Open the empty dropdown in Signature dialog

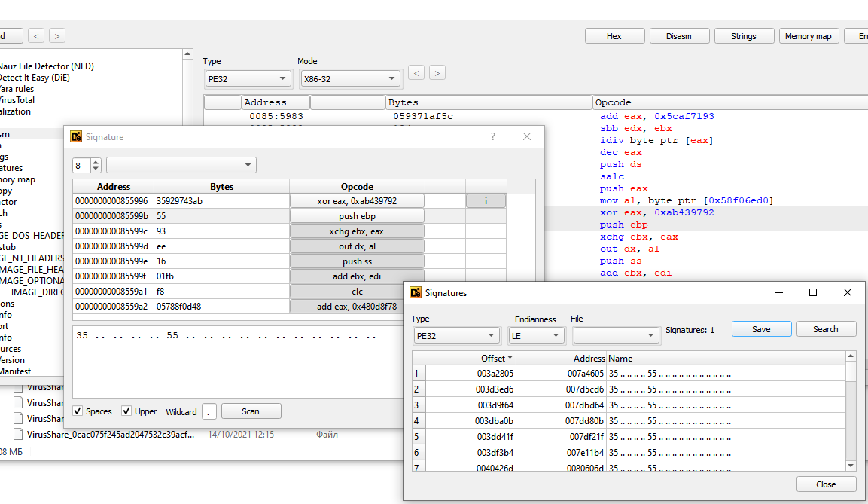click(181, 165)
